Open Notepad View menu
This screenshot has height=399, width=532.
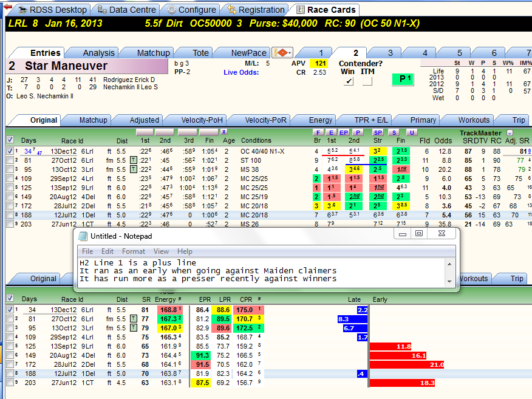161,251
